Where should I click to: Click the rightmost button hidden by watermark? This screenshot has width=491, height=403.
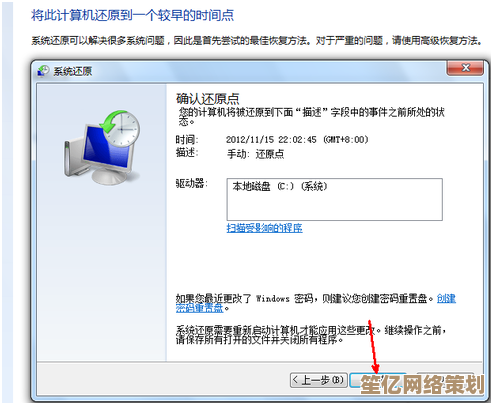(446, 380)
